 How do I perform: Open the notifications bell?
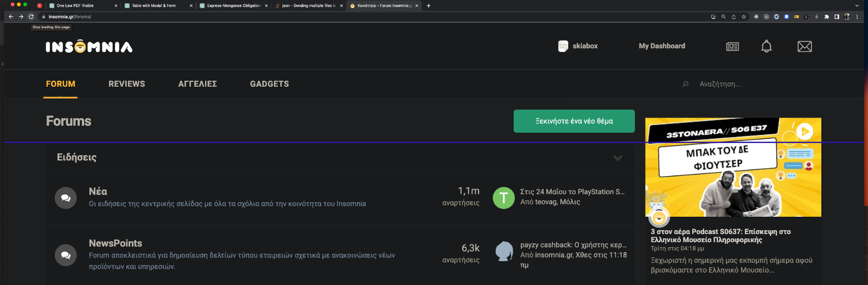[767, 46]
